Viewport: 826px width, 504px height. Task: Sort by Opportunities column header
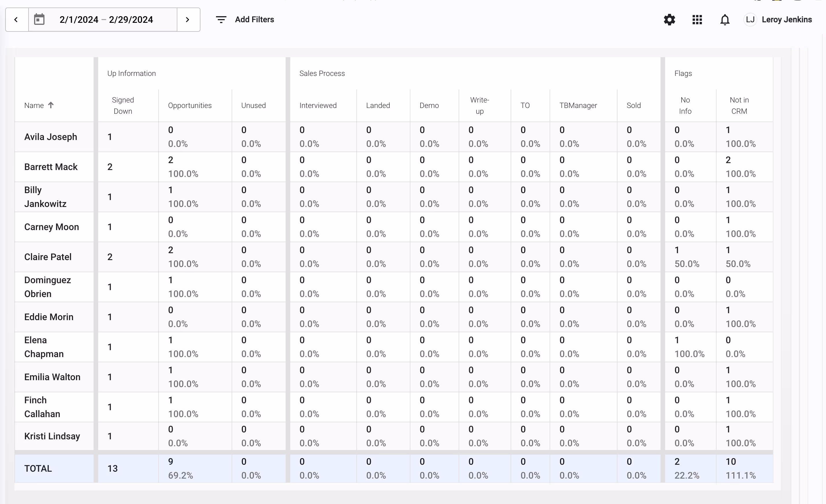[190, 106]
